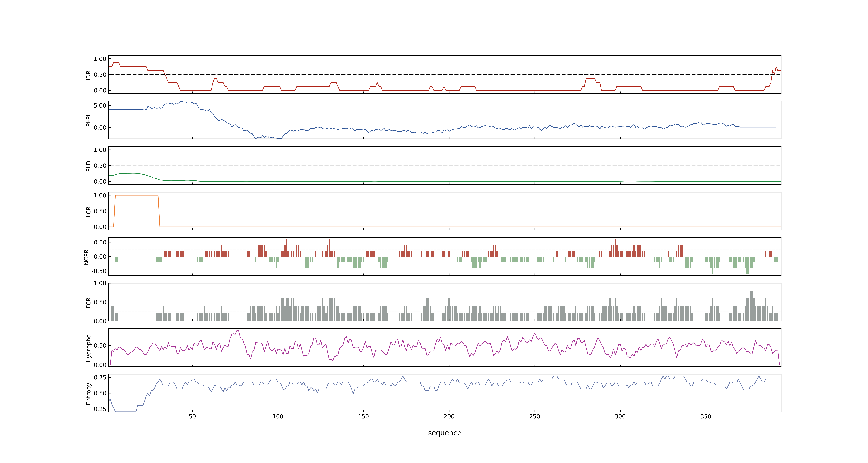Viewport: 868px width, 463px height.
Task: Click x-axis tick label 50
Action: (x=192, y=416)
